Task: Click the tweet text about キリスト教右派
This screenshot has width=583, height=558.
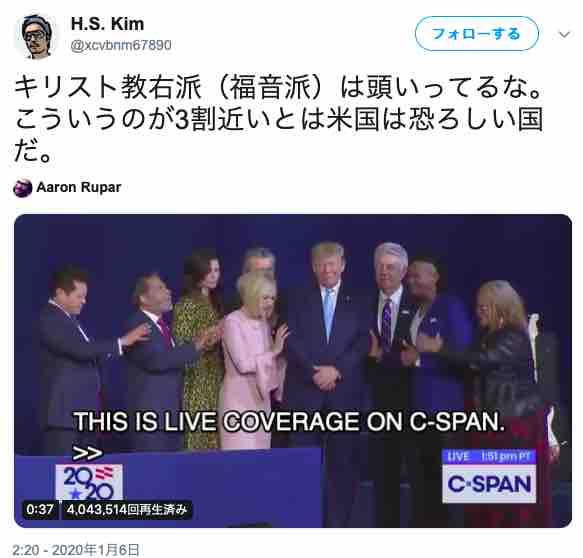Action: (x=278, y=121)
